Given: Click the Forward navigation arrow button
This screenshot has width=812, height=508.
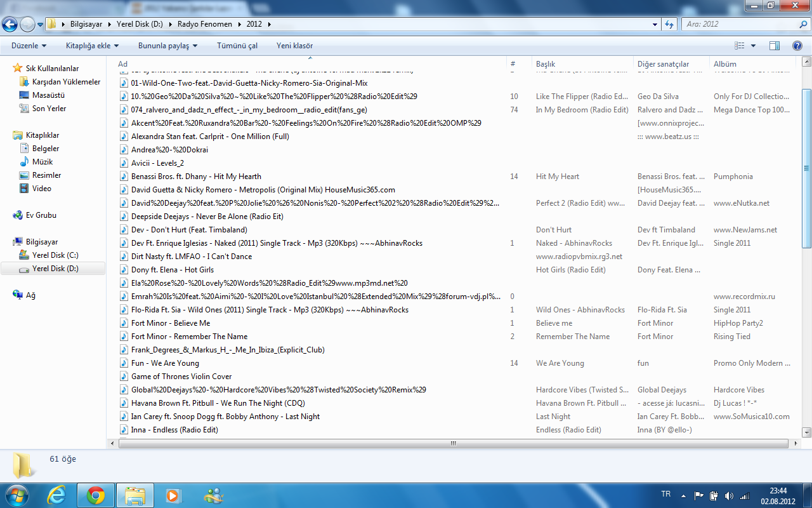Looking at the screenshot, I should pyautogui.click(x=28, y=24).
